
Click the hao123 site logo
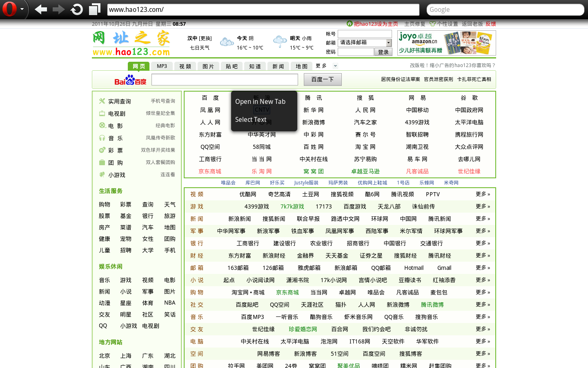click(x=131, y=43)
